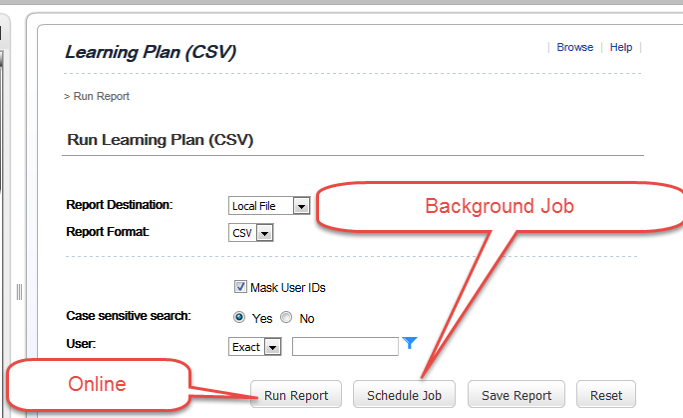
Task: Click the Run Report button
Action: click(x=296, y=394)
